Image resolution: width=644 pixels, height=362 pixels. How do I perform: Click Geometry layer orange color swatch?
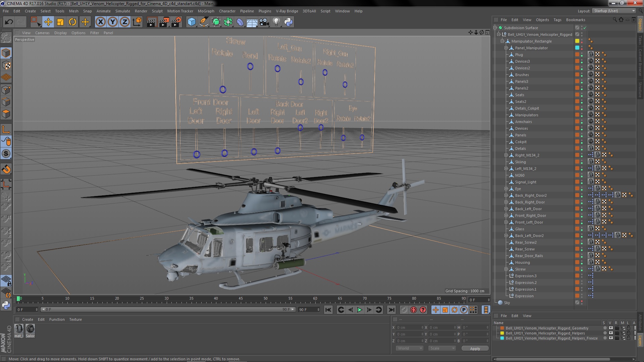(x=502, y=328)
